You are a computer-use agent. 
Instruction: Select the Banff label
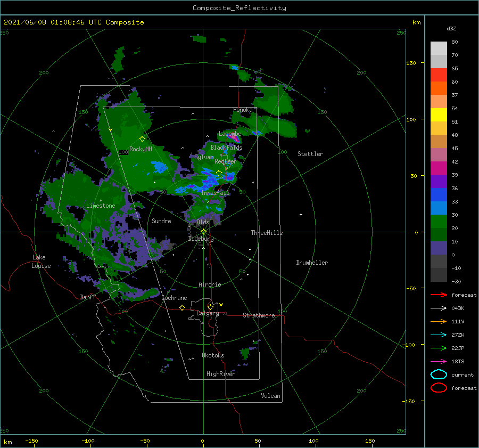pyautogui.click(x=88, y=297)
